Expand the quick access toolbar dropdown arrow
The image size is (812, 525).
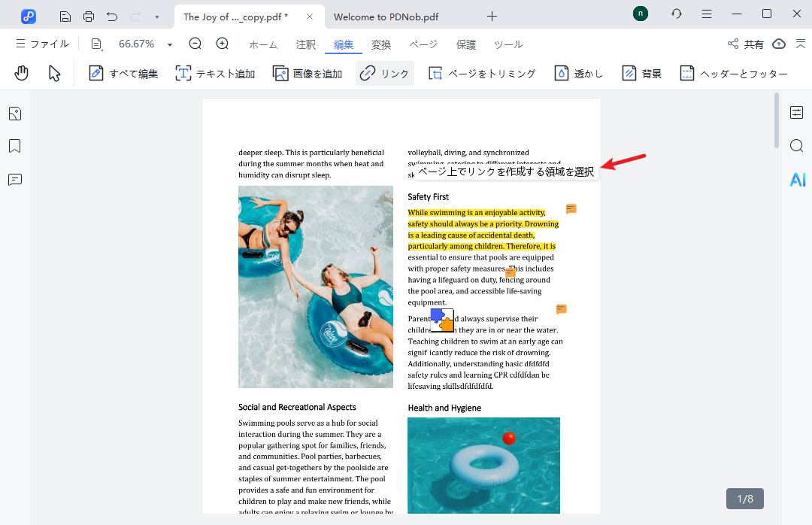[156, 17]
